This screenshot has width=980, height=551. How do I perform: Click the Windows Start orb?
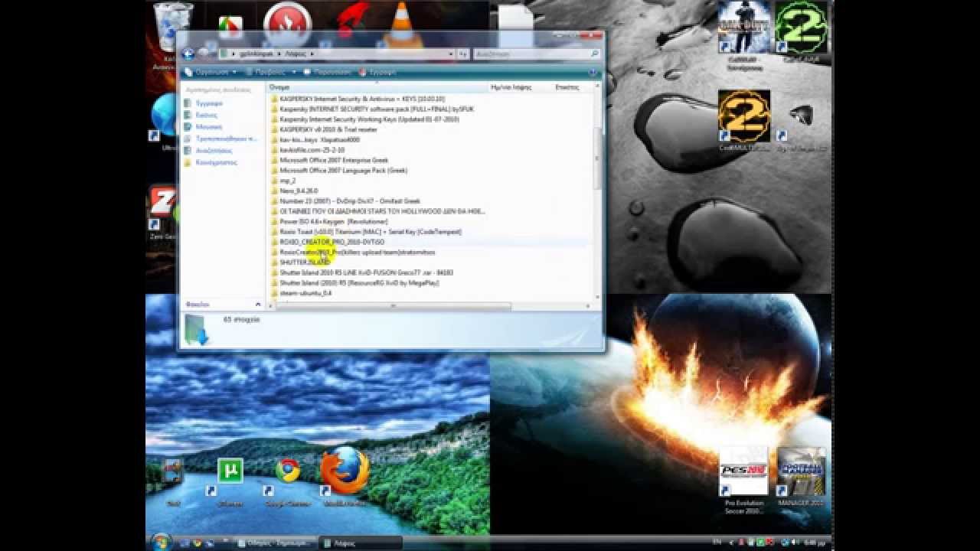[161, 542]
